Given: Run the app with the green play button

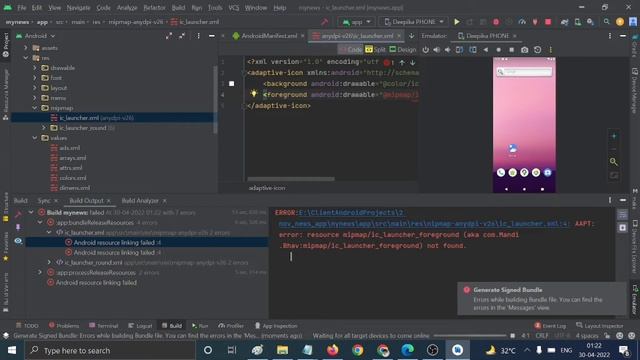Looking at the screenshot, I should coord(457,22).
